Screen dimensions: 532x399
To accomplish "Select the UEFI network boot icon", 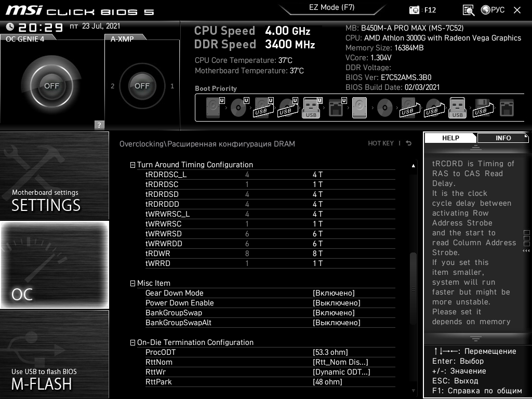I will click(337, 108).
